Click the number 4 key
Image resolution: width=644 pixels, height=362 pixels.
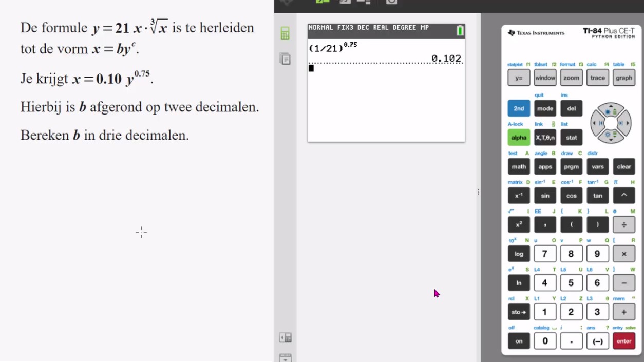[x=545, y=283]
